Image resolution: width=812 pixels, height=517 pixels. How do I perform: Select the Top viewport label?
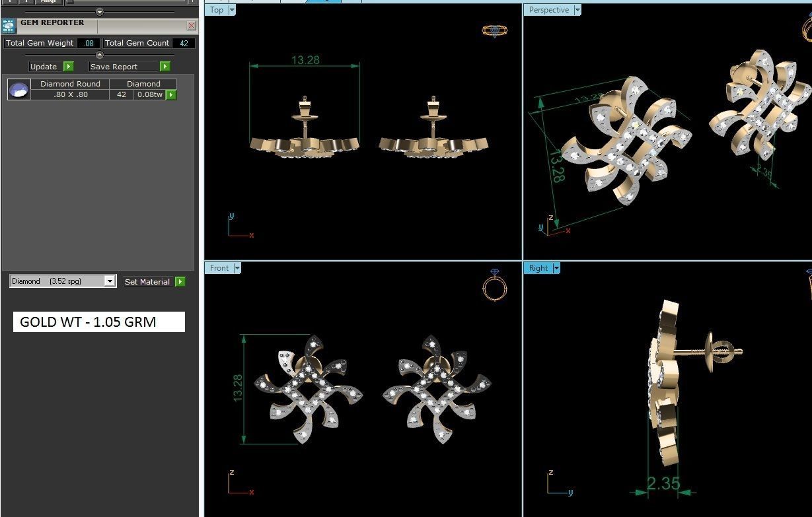[217, 10]
